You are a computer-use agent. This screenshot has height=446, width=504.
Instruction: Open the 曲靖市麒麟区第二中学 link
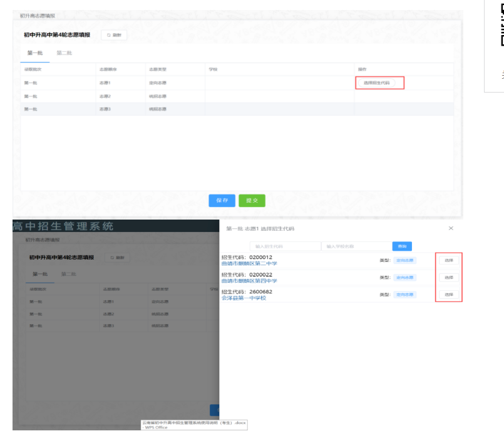249,264
